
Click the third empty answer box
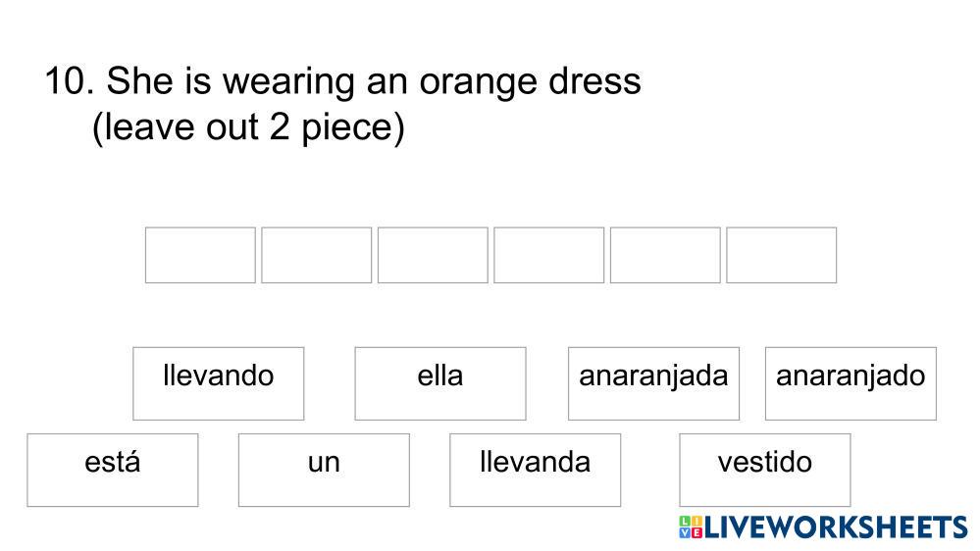pyautogui.click(x=433, y=255)
